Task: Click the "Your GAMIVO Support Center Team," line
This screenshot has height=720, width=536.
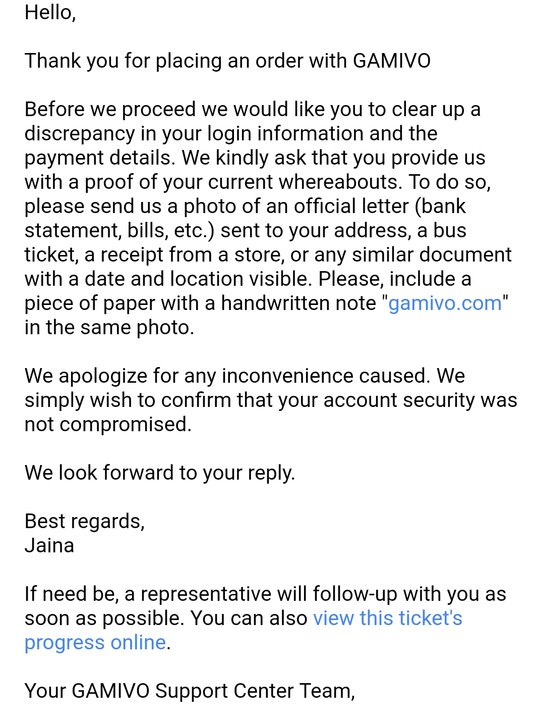Action: pos(190,691)
